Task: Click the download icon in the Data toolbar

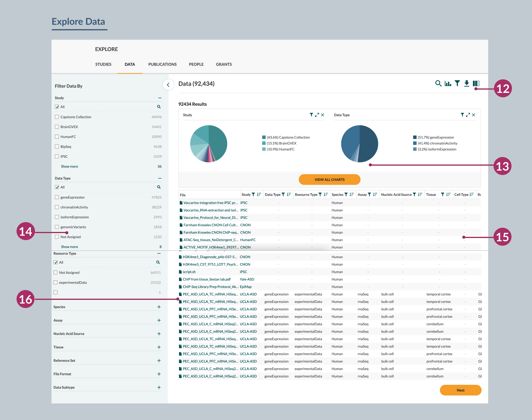Action: point(466,83)
